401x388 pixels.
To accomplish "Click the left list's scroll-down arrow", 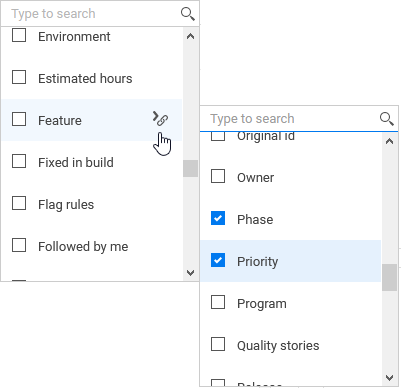I will point(190,273).
